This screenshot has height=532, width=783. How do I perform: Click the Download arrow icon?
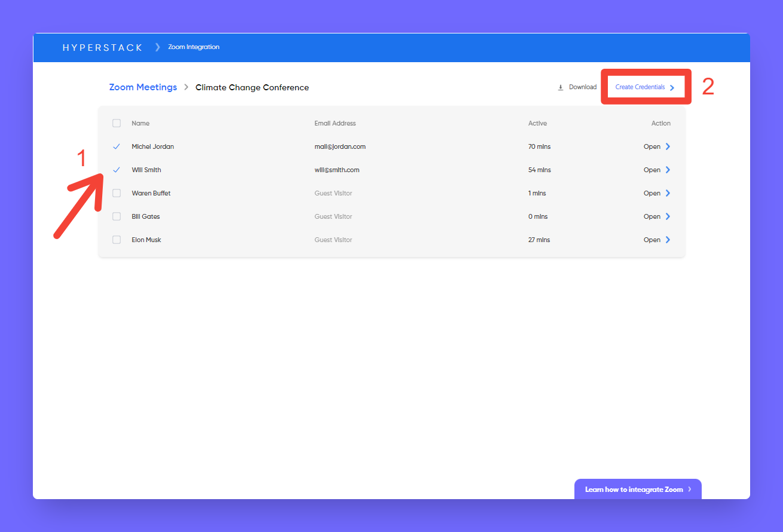[x=561, y=87]
